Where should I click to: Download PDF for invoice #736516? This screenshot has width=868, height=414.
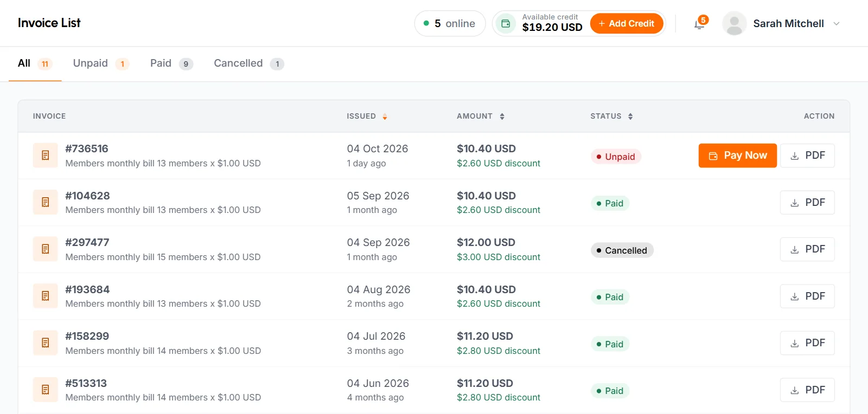click(x=807, y=156)
